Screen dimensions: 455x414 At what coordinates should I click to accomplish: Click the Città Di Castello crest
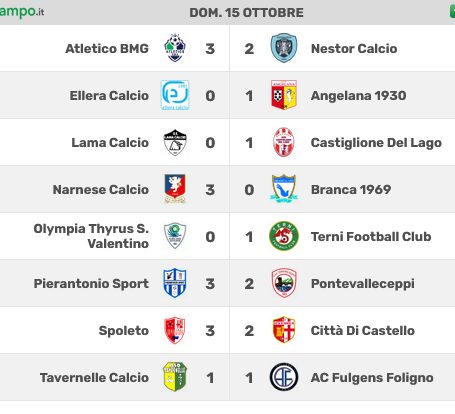[284, 330]
